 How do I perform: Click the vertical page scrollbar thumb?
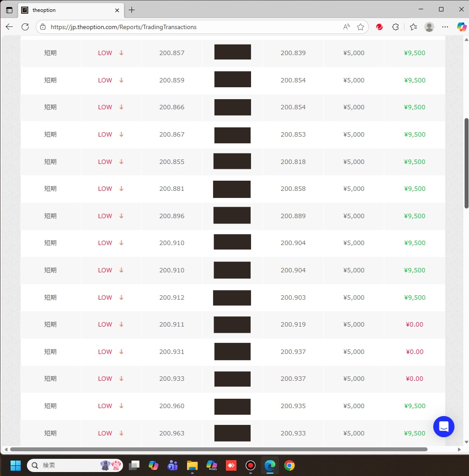[466, 164]
